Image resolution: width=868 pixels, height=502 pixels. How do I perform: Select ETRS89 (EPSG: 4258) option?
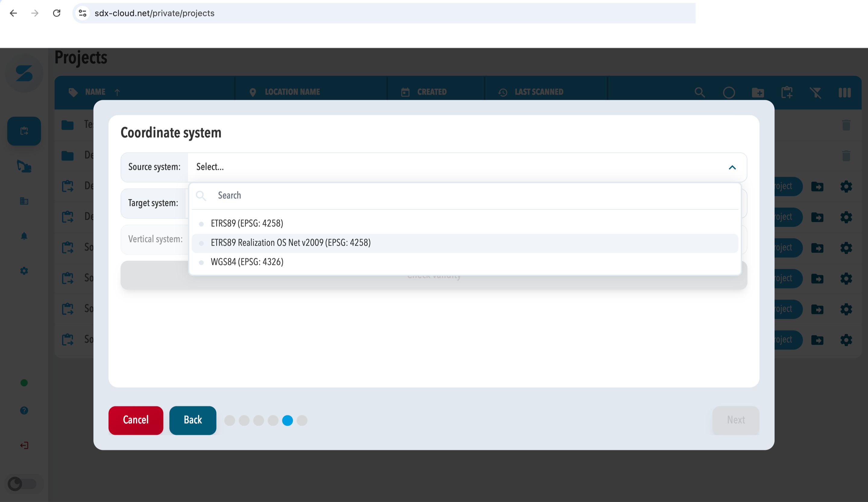[465, 224]
